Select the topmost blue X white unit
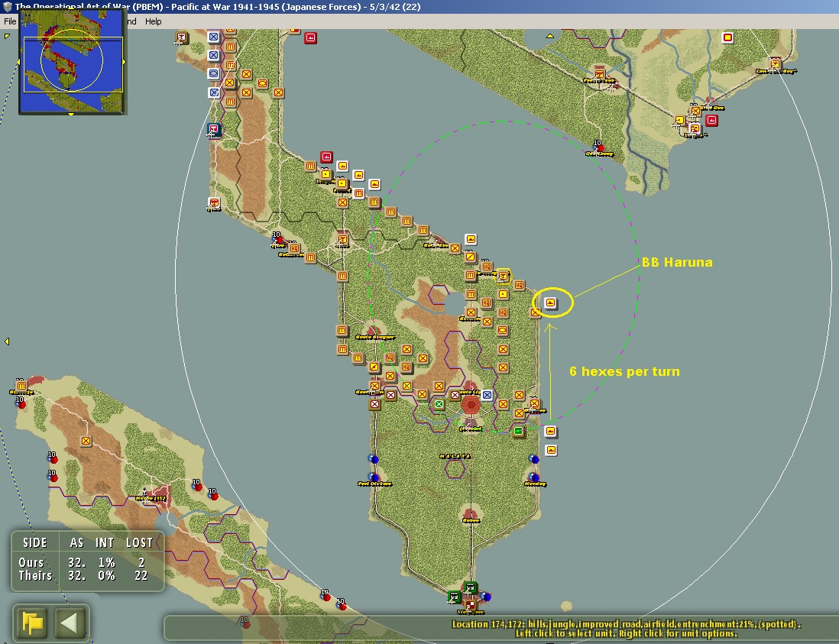Viewport: 839px width, 644px height. (x=213, y=37)
